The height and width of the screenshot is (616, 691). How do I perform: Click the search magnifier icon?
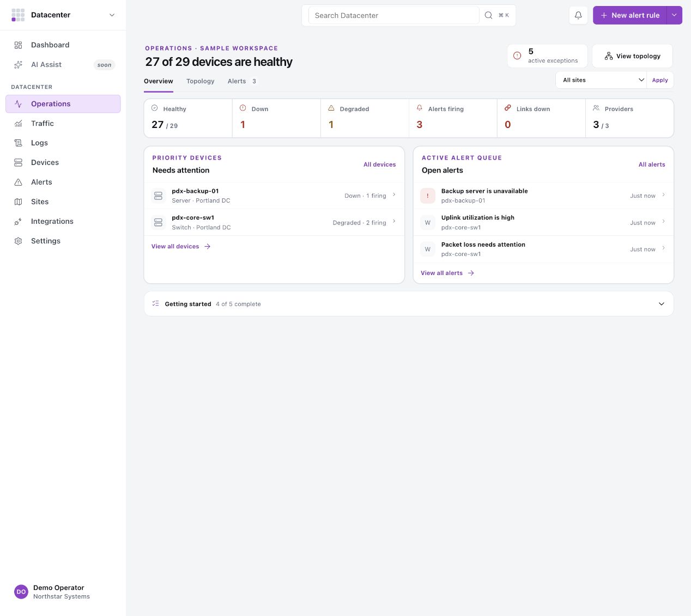click(x=489, y=15)
